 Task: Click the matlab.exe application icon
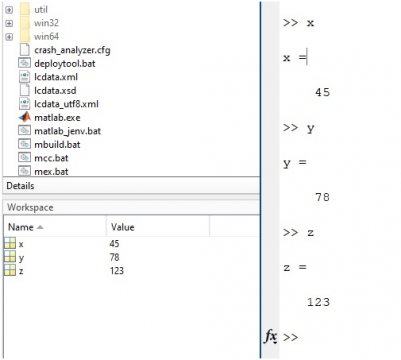(24, 117)
